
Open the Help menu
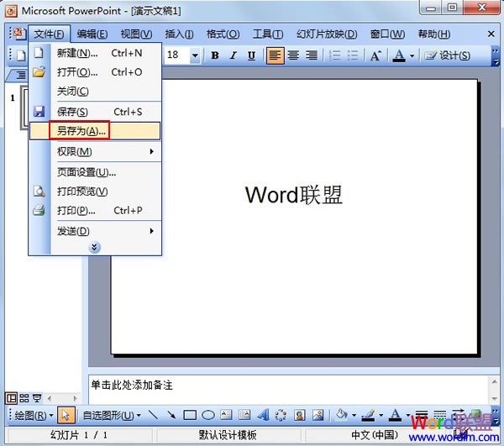[x=434, y=34]
